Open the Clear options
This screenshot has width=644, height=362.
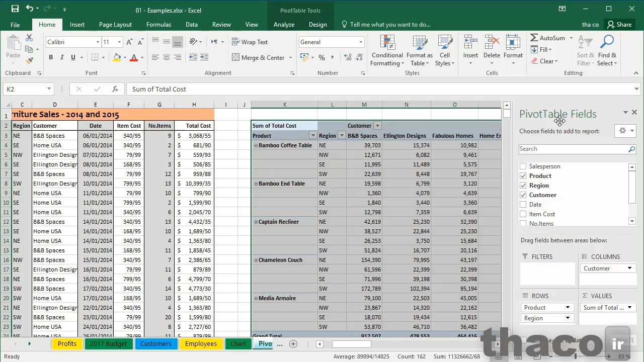click(x=544, y=61)
